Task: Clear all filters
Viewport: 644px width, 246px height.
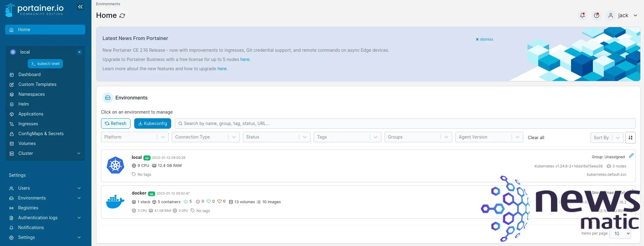Action: click(536, 138)
